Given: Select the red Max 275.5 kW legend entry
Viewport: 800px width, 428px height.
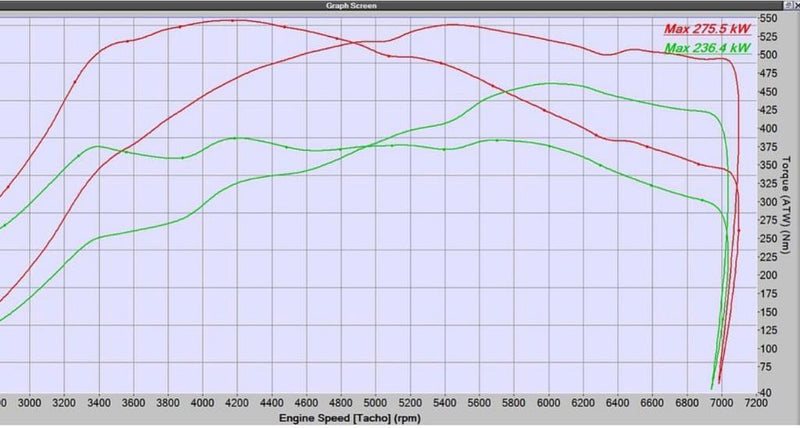Looking at the screenshot, I should coord(707,29).
